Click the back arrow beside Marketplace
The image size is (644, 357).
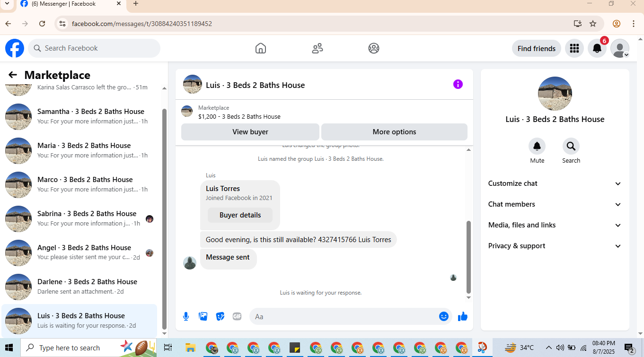point(13,75)
